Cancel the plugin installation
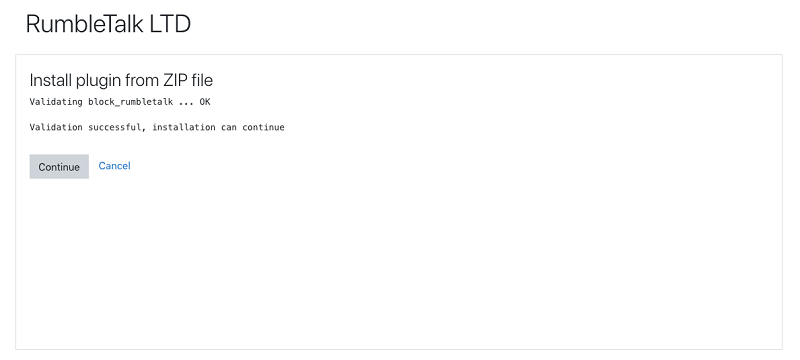This screenshot has height=360, width=800. pos(114,166)
